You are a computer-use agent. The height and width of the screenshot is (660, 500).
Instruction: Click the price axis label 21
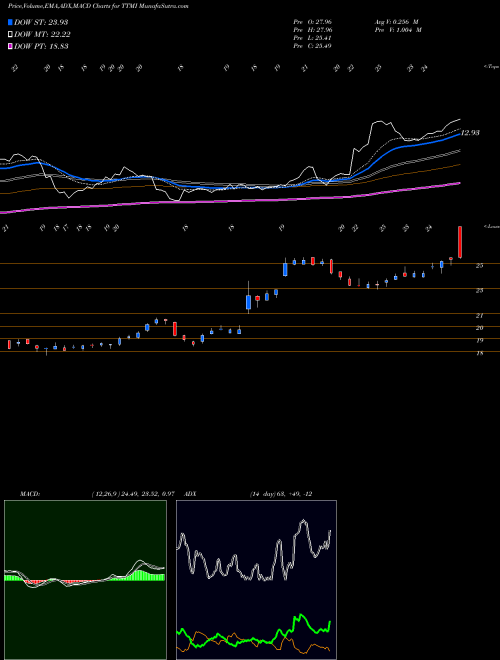pos(479,315)
